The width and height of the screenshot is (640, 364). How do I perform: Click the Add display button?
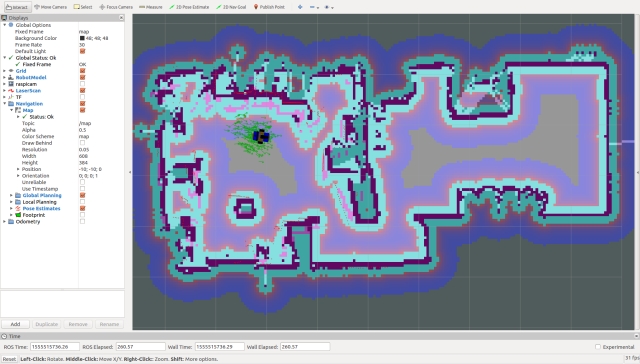15,324
